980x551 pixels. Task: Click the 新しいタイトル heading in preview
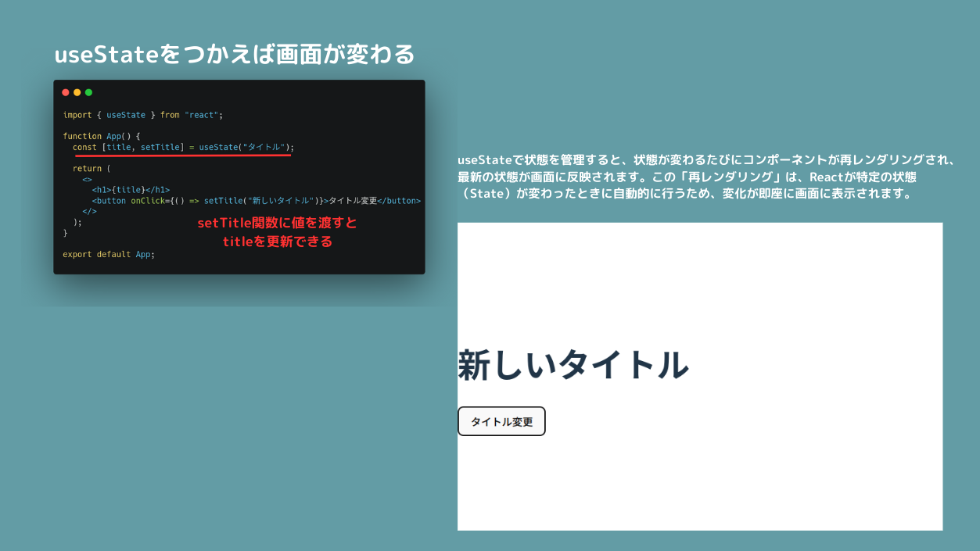click(x=573, y=365)
